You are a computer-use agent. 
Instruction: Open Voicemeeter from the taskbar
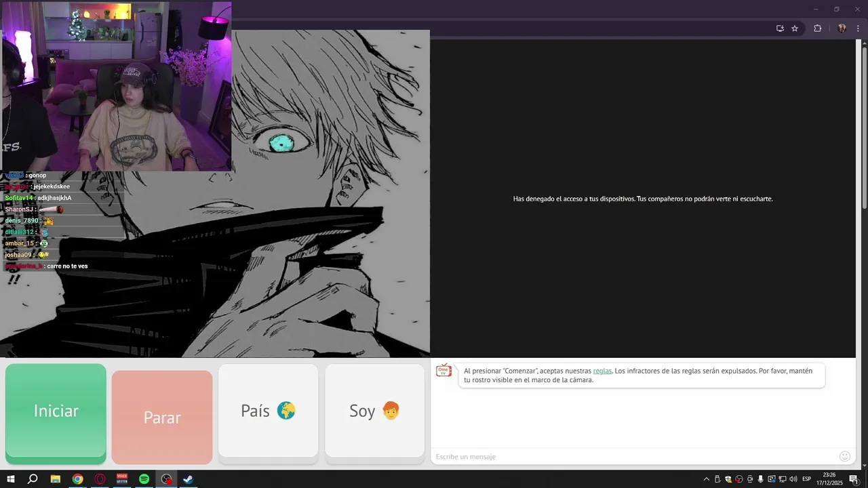click(122, 479)
